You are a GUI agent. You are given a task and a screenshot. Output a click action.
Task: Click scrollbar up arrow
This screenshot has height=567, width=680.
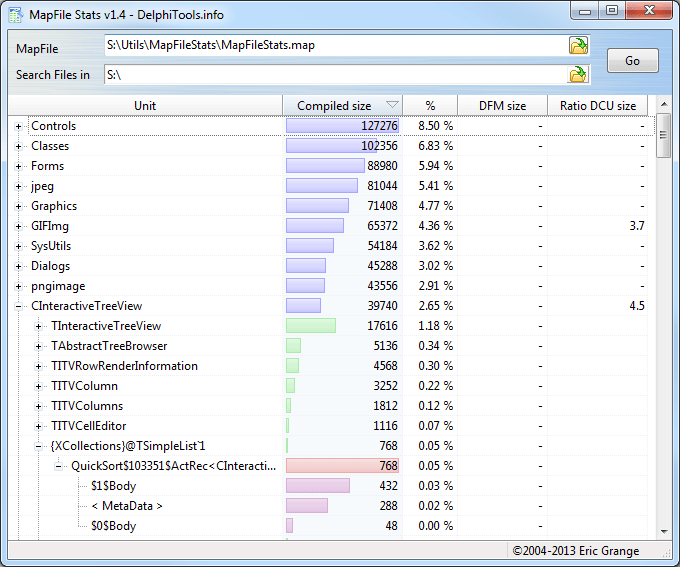(664, 104)
